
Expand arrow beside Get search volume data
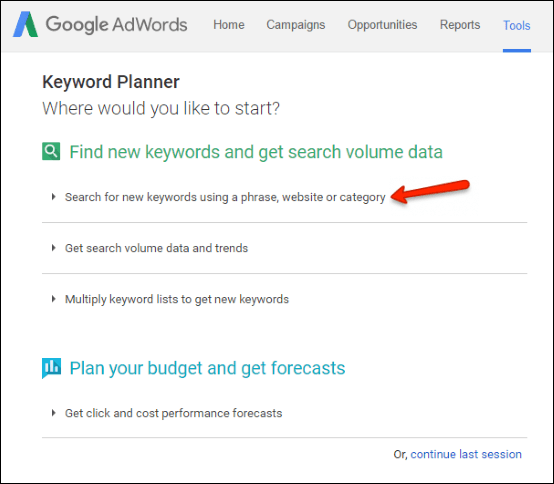[x=53, y=248]
